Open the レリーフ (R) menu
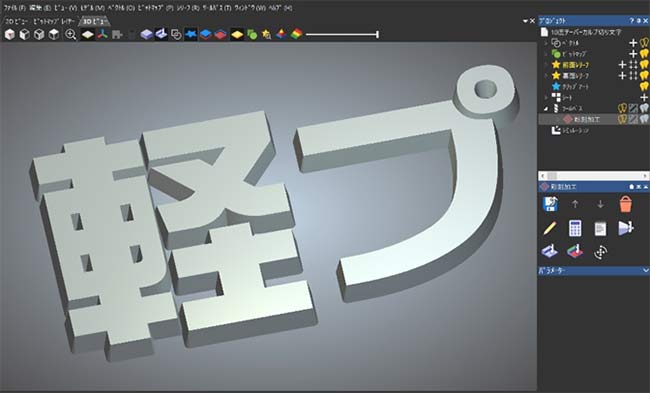The width and height of the screenshot is (650, 393). point(187,8)
